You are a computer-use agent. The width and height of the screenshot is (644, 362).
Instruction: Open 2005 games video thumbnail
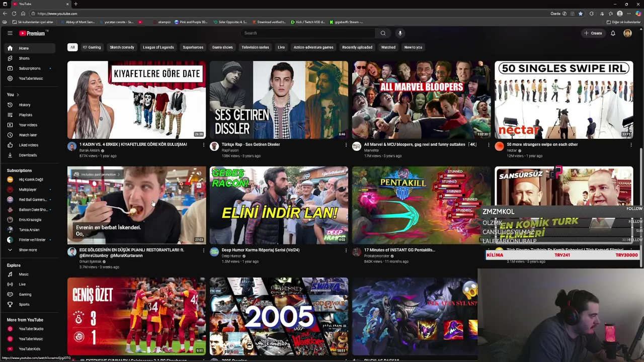click(x=279, y=316)
